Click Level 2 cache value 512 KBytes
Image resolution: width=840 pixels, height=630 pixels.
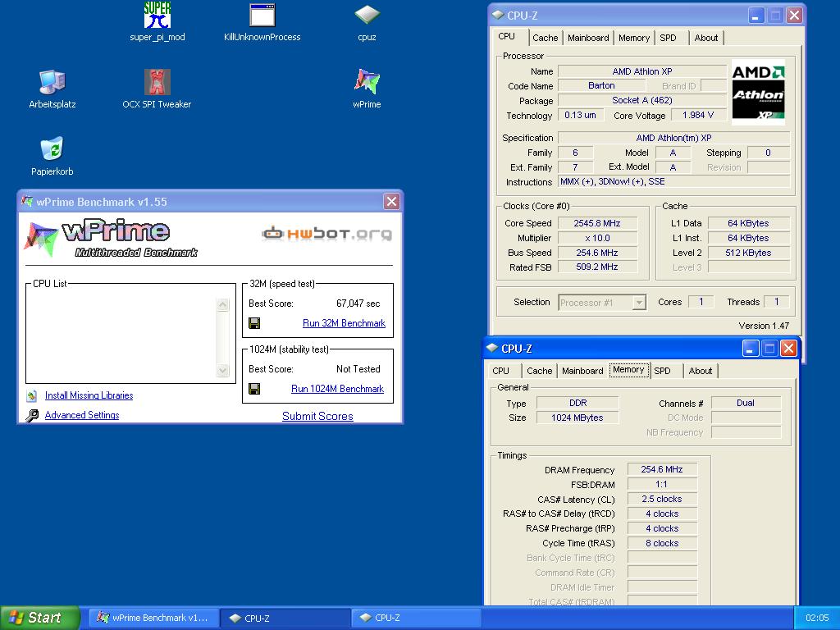click(x=748, y=253)
